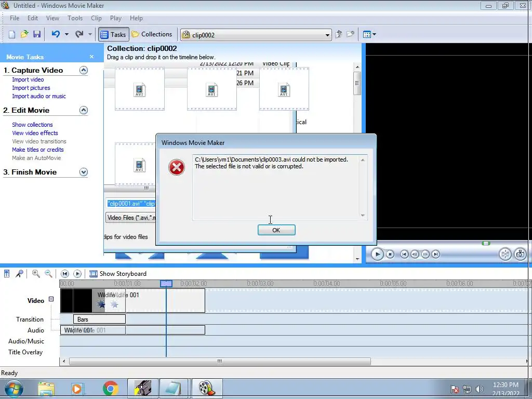Select the first AVI clip thumbnail

coord(139,89)
